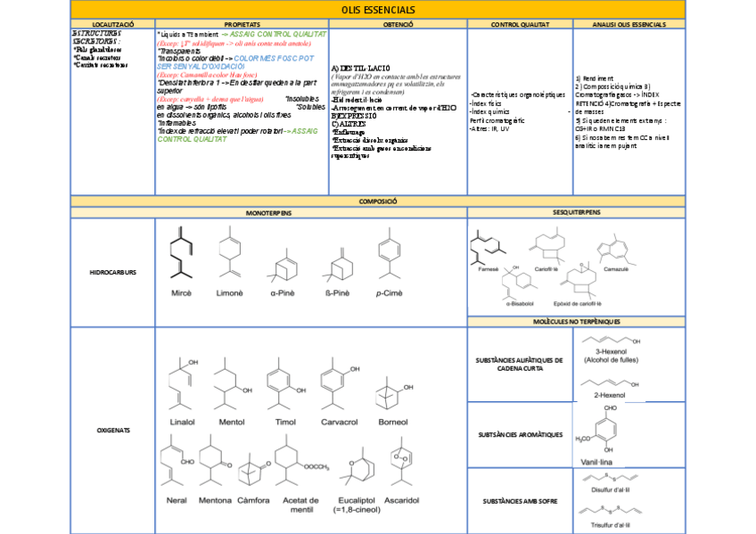Click the 3-Hexenol (Alcohol de fulles) caption
The width and height of the screenshot is (756, 534).
coord(611,356)
